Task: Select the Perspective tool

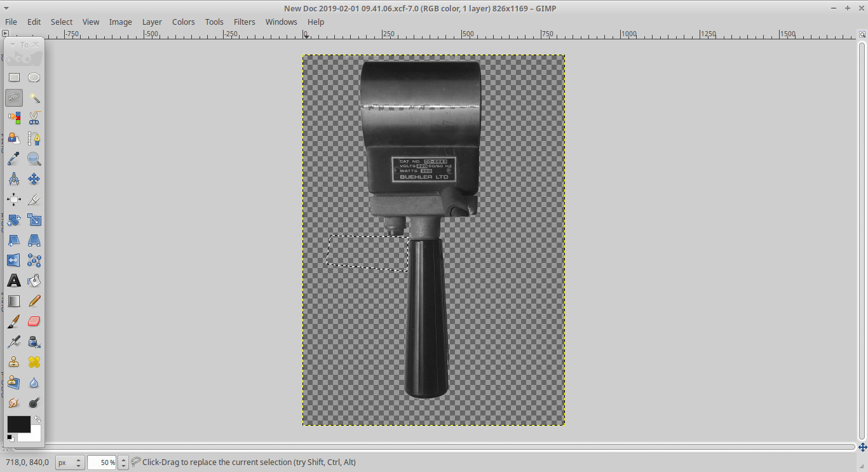Action: 34,240
